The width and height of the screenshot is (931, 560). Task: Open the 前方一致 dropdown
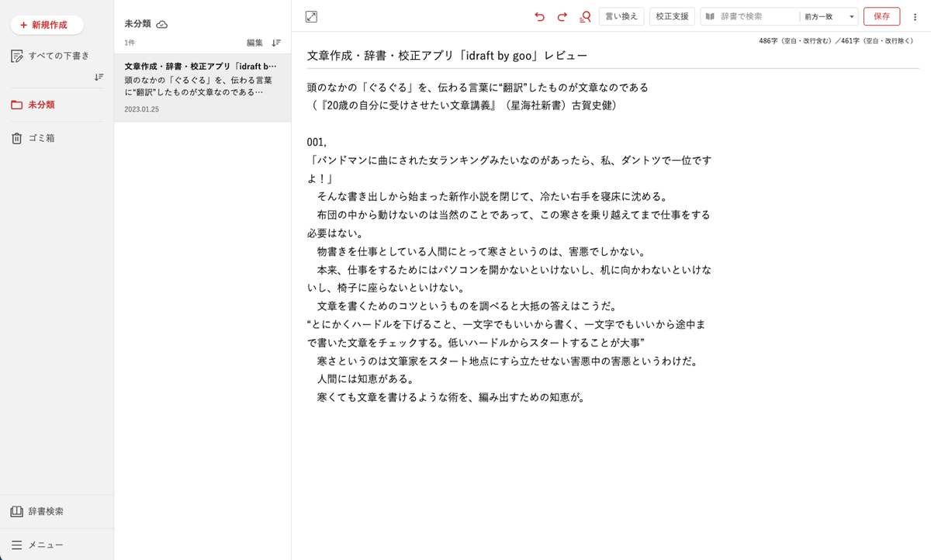coord(829,16)
